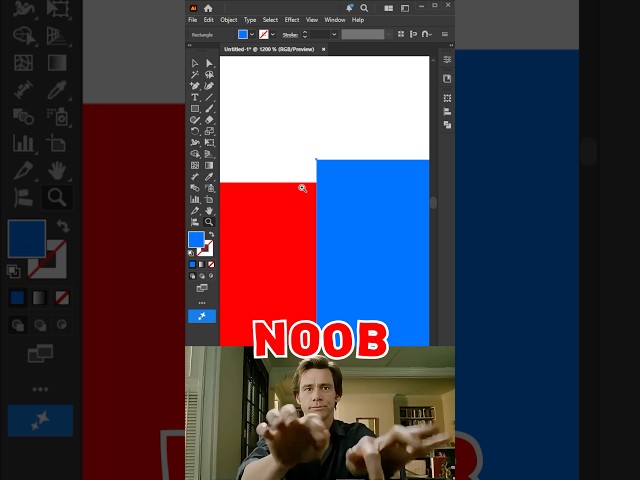The width and height of the screenshot is (640, 480).
Task: Open Edit Toolbar three-dots button
Action: pyautogui.click(x=202, y=303)
